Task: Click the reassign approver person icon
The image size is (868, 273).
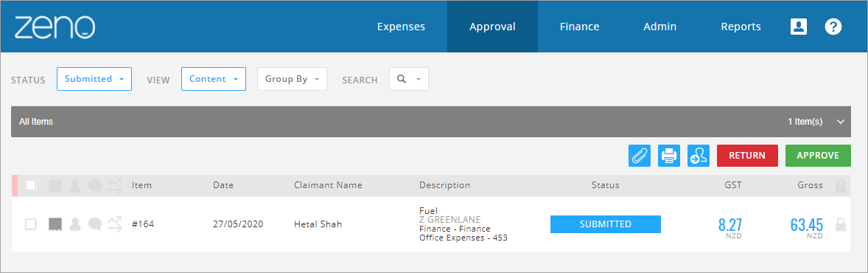Action: 698,156
